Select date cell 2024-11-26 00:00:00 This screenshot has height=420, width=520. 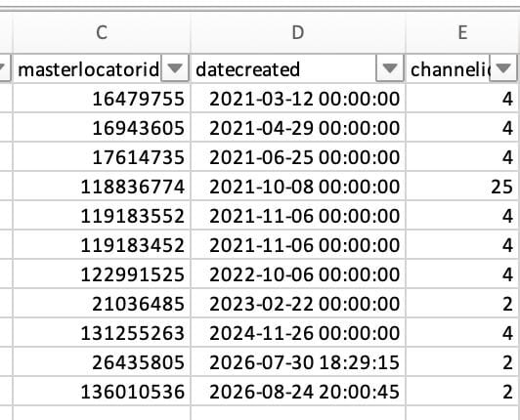pos(298,332)
